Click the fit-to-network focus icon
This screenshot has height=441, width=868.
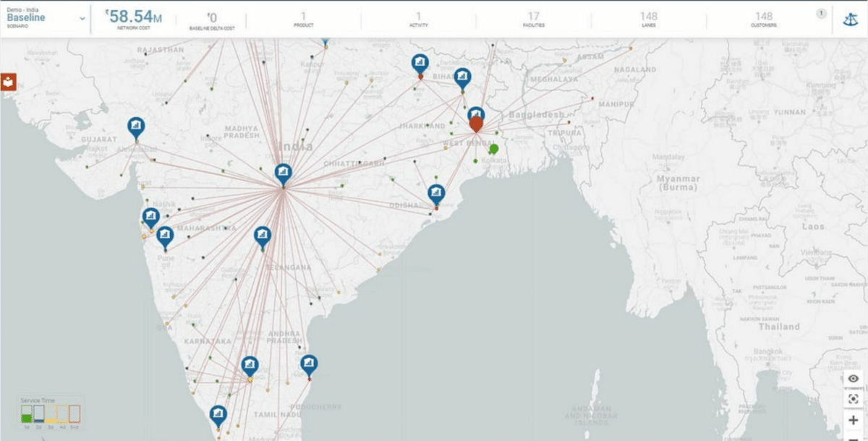854,398
